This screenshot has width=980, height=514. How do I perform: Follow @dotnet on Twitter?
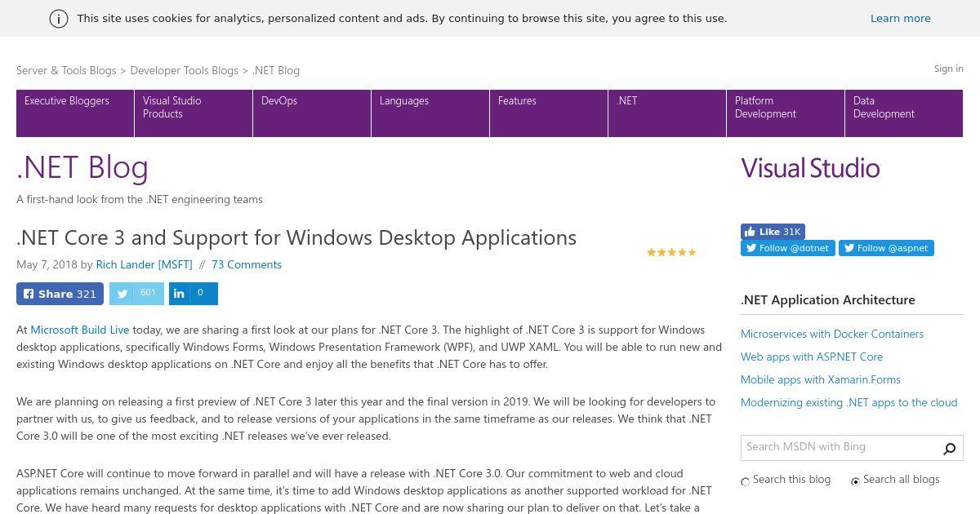tap(787, 248)
